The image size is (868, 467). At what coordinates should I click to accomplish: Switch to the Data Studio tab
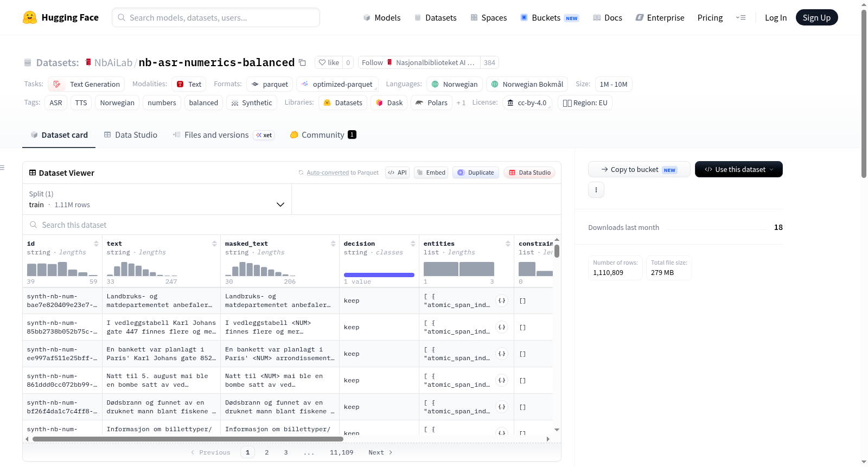pos(130,135)
